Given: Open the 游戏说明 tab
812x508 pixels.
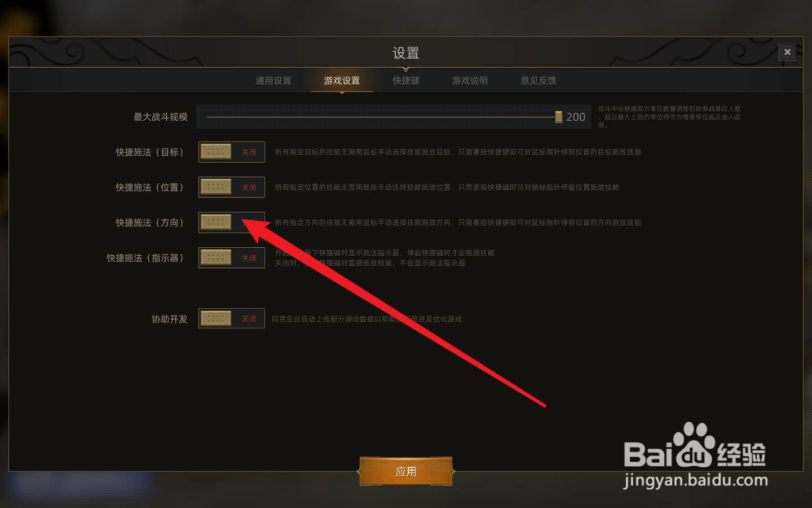Looking at the screenshot, I should click(x=470, y=81).
